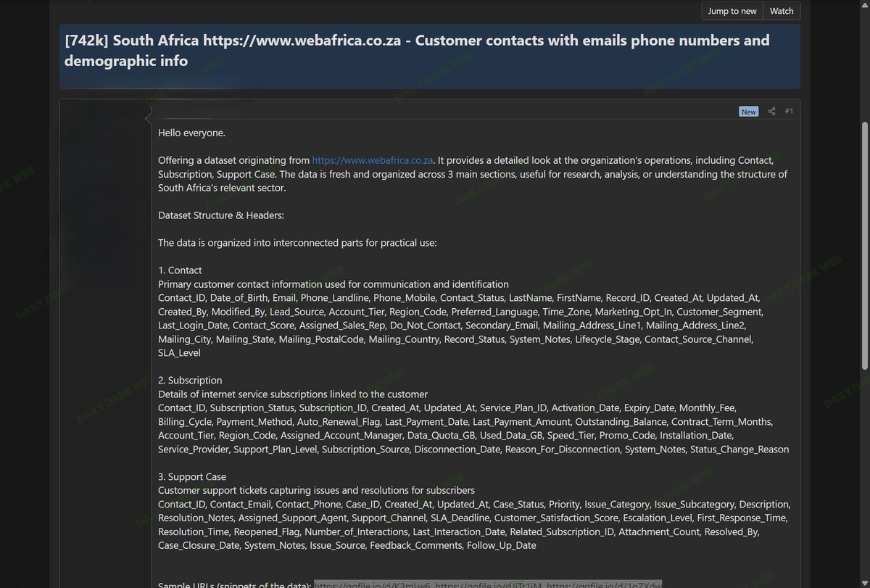This screenshot has height=588, width=870.
Task: Click the "Follow_Up_Date" field name
Action: (502, 546)
